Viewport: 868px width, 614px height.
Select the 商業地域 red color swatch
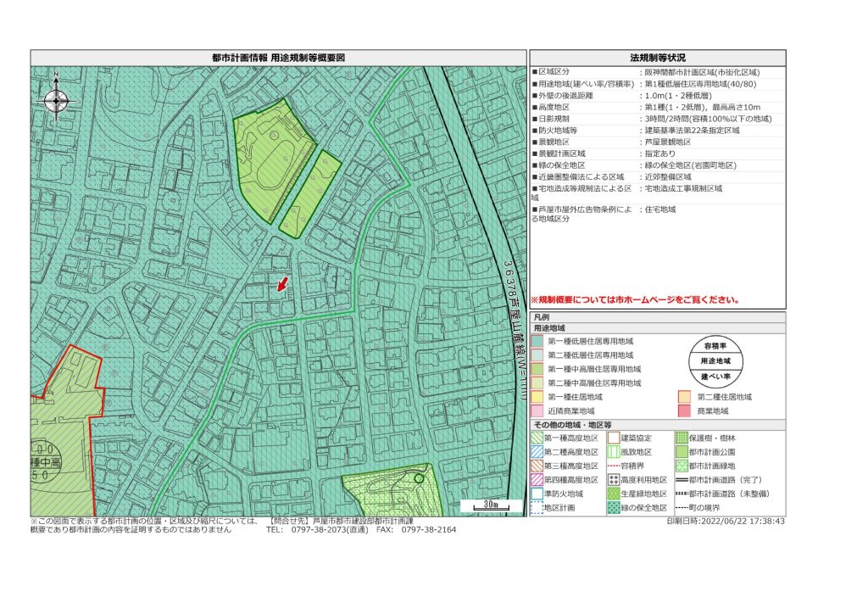684,410
